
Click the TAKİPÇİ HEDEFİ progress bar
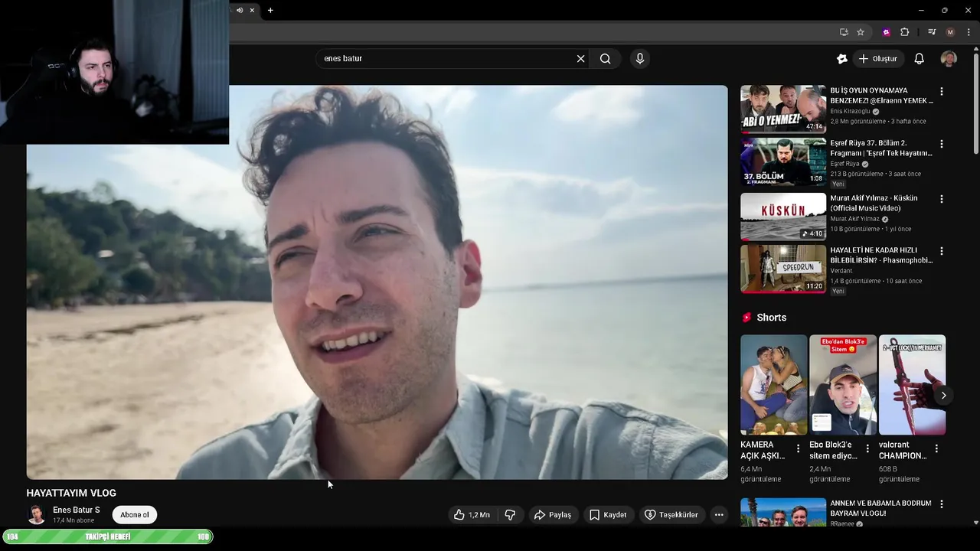click(x=108, y=537)
